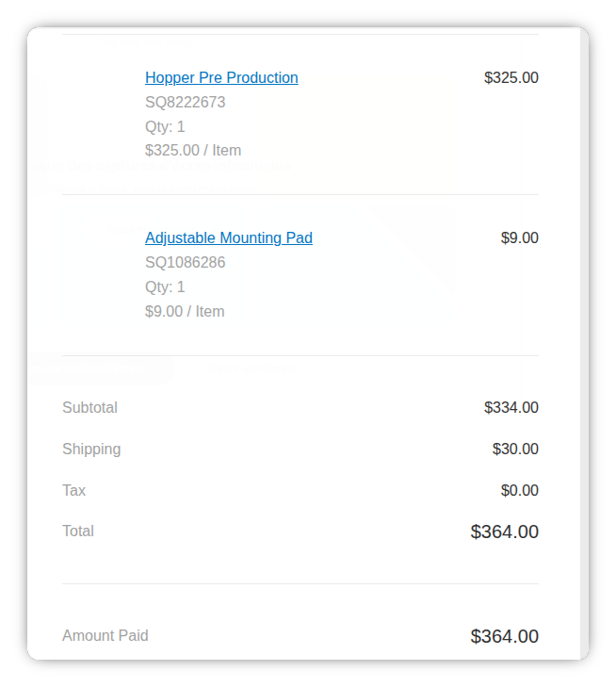Click the SKU SQ1086286 text

click(186, 262)
